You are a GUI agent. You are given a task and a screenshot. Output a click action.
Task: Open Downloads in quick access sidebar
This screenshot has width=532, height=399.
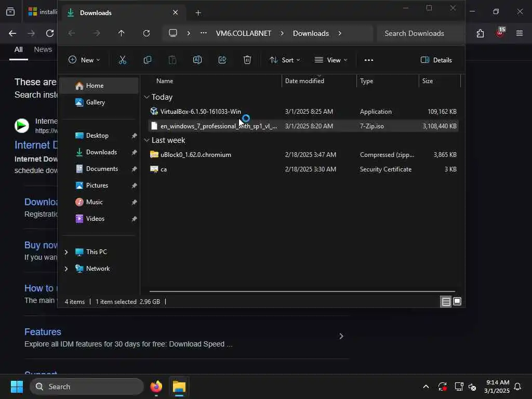coord(99,152)
